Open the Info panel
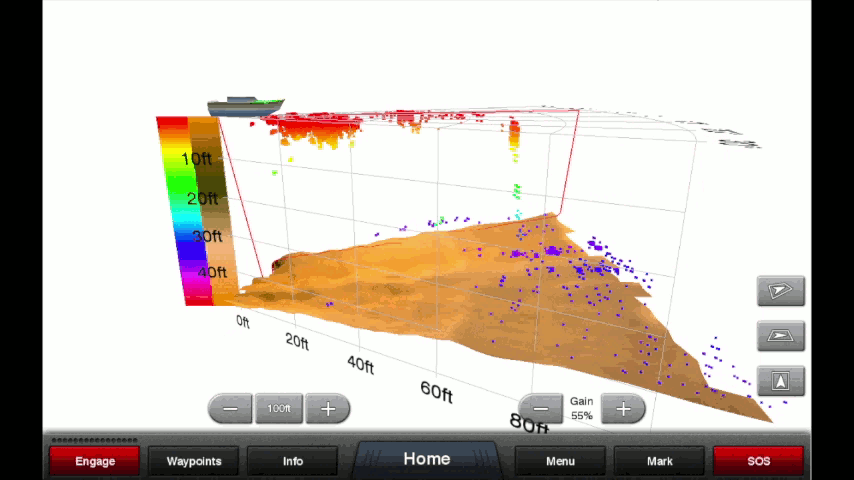 click(293, 461)
